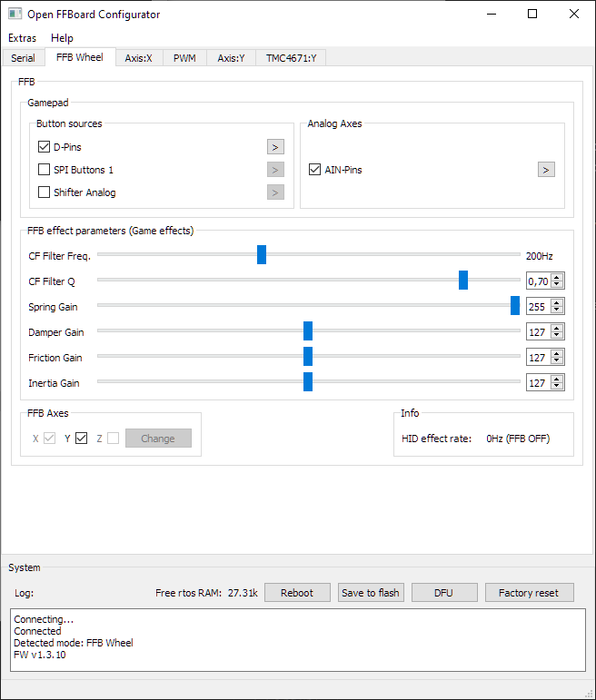Increase Inertia Gain with up arrow
Screen dimensions: 596x700
pos(557,379)
